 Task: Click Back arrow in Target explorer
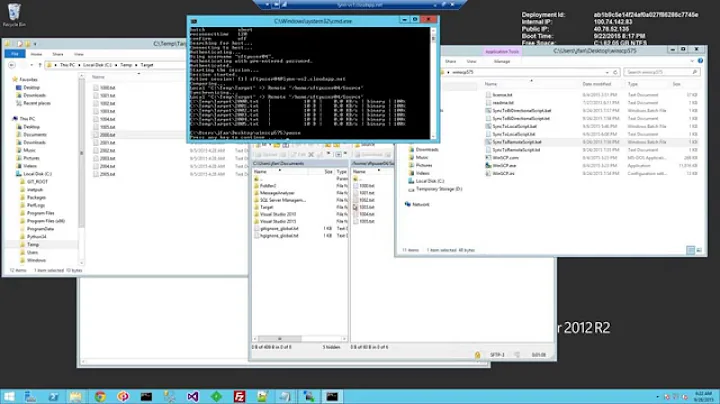point(11,65)
